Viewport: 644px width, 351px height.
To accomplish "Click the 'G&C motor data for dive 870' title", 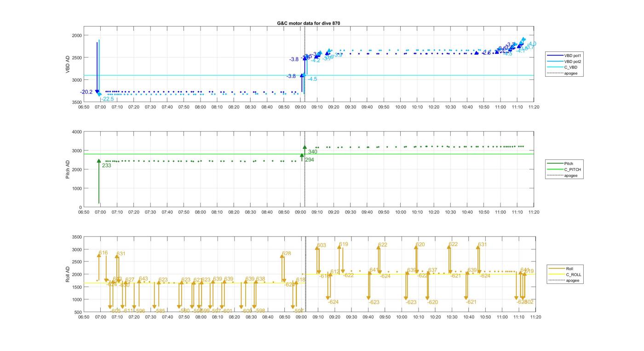I will pos(309,23).
